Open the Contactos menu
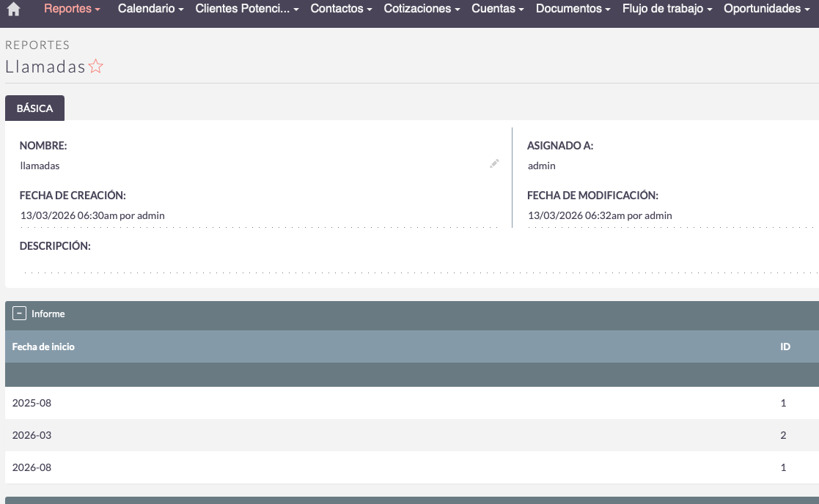Viewport: 819px width, 504px height. point(341,9)
